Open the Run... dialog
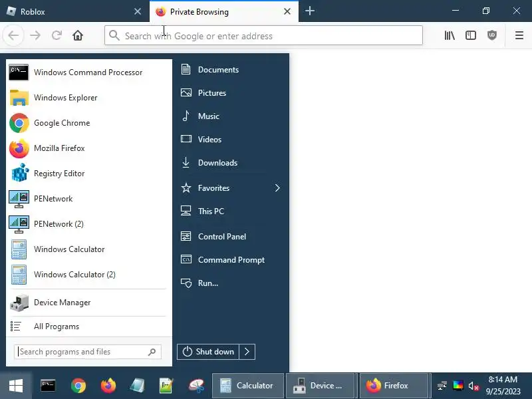The height and width of the screenshot is (399, 532). point(231,283)
